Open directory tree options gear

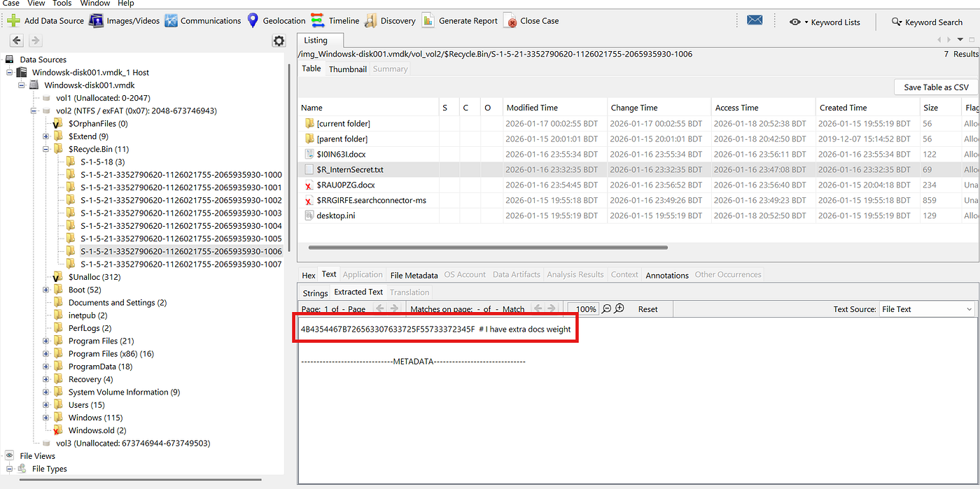coord(278,41)
